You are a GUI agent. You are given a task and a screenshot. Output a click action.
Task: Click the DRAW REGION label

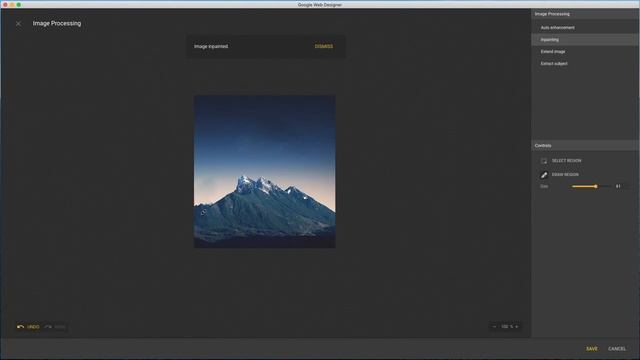[x=565, y=175]
